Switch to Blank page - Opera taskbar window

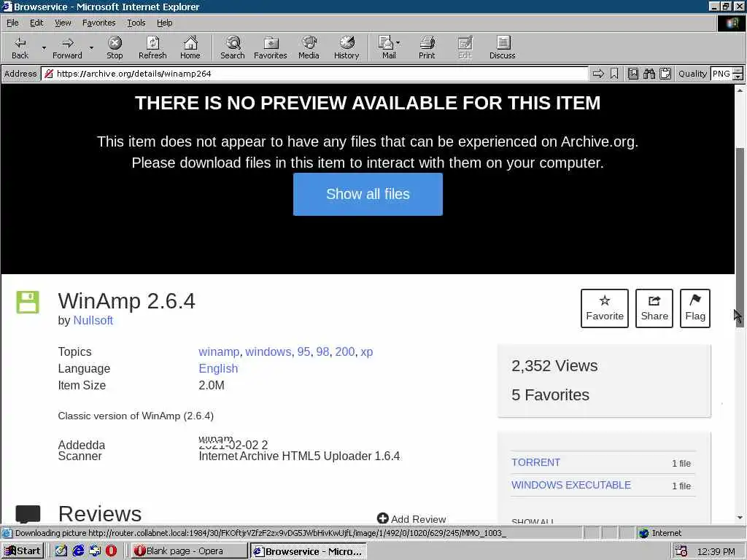point(189,551)
